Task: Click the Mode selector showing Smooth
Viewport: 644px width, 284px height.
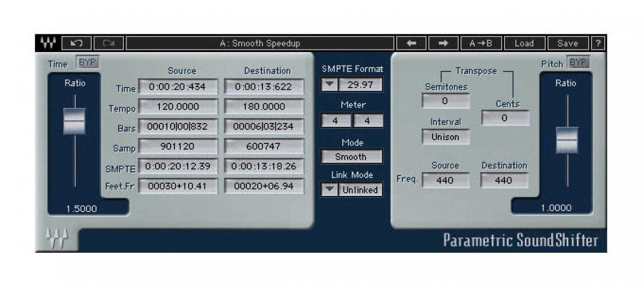Action: pos(352,157)
